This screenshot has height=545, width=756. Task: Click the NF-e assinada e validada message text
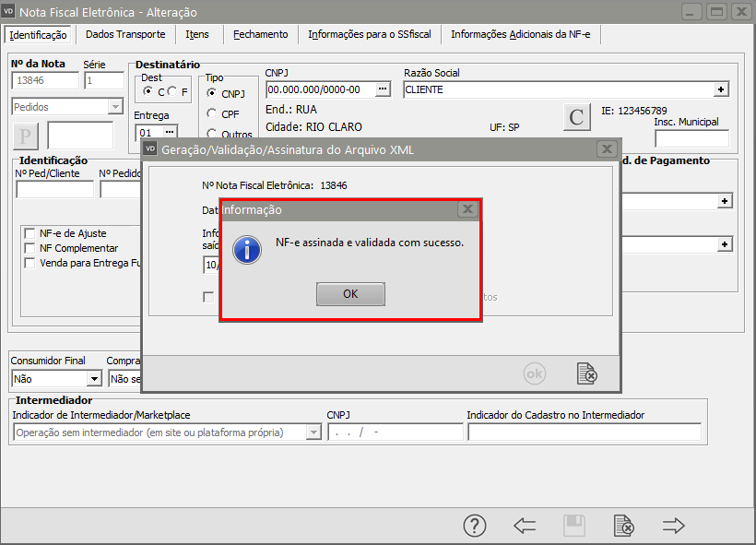click(x=370, y=243)
